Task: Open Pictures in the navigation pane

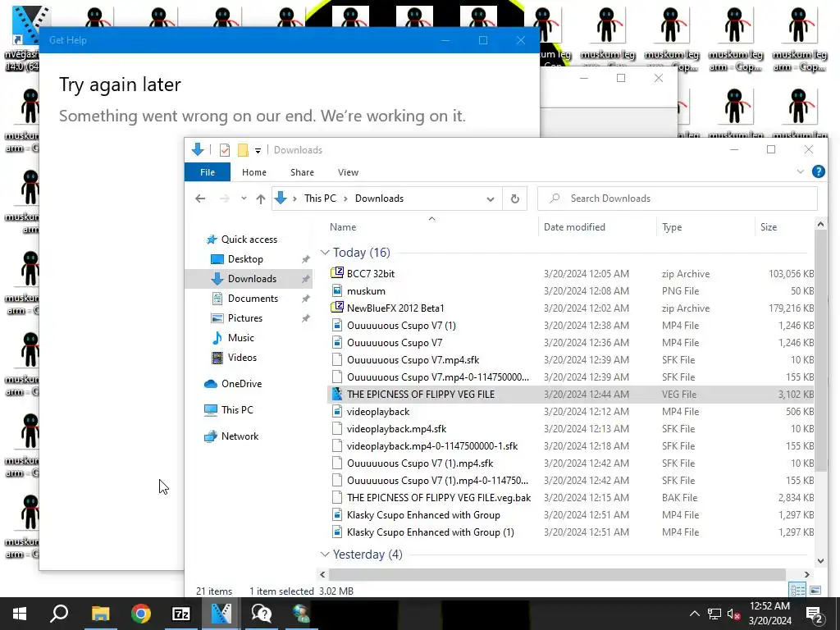Action: pos(244,318)
